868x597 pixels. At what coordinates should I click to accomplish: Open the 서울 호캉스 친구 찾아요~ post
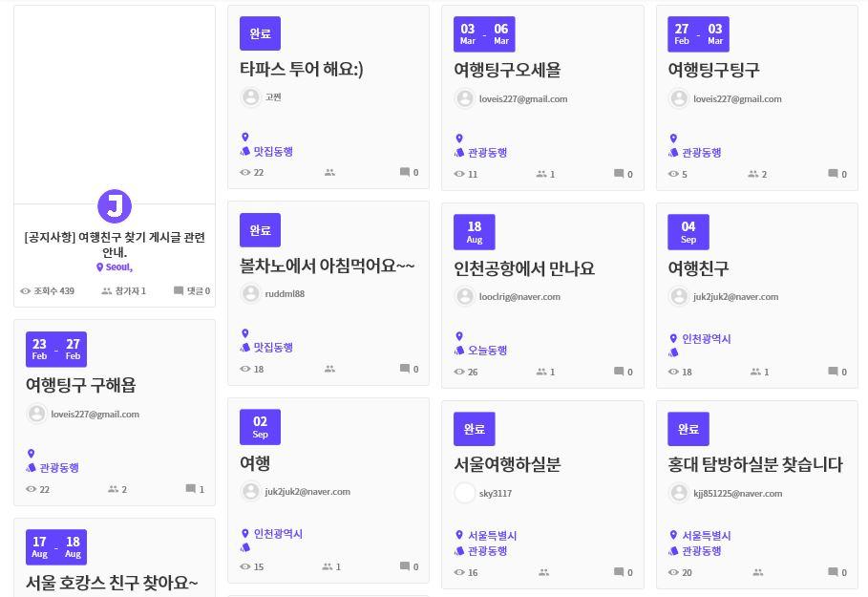(x=112, y=583)
